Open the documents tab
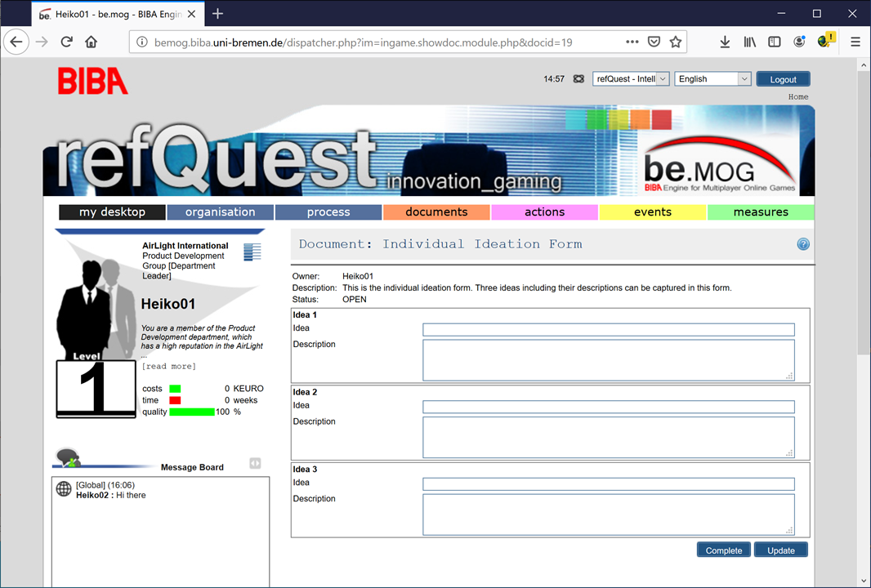Screen dimensions: 871x588 [436, 212]
